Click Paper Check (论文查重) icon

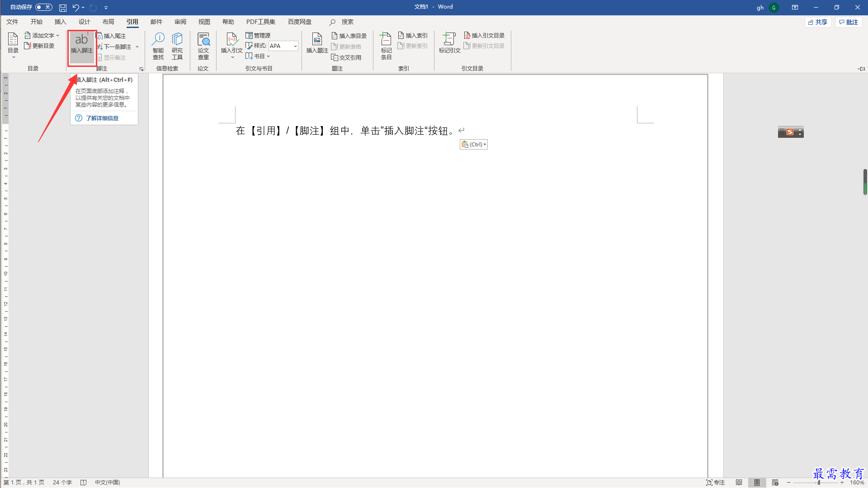pos(203,46)
